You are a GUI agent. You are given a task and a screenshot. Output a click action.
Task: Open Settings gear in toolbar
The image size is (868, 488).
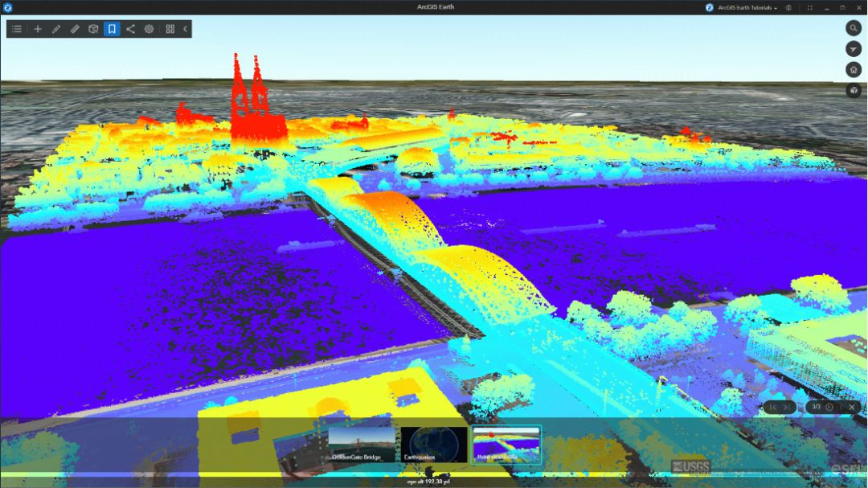point(149,29)
